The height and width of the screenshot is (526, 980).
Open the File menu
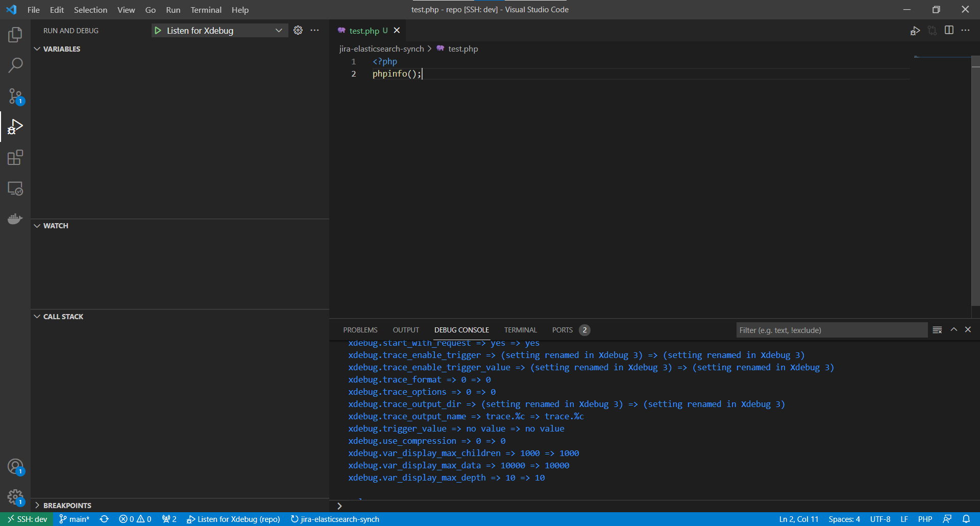tap(34, 10)
